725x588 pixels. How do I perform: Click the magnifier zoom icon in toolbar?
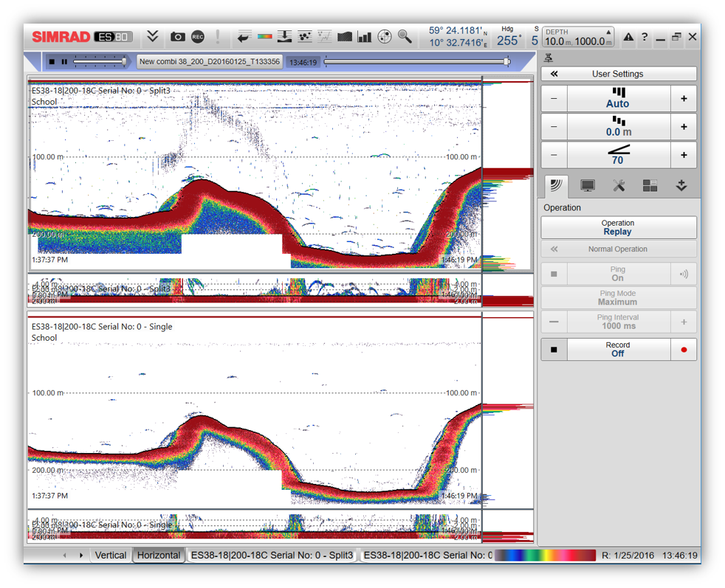405,36
